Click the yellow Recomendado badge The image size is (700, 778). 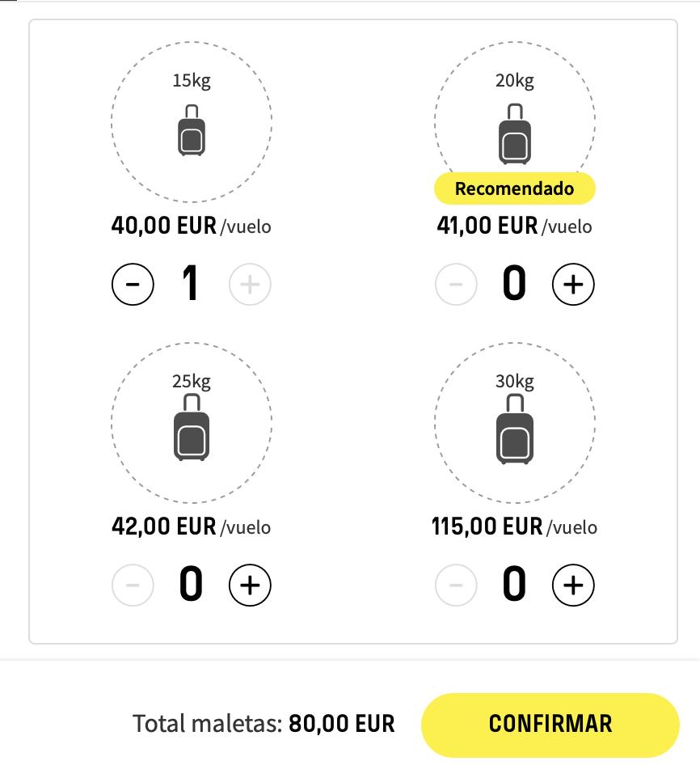(x=515, y=188)
